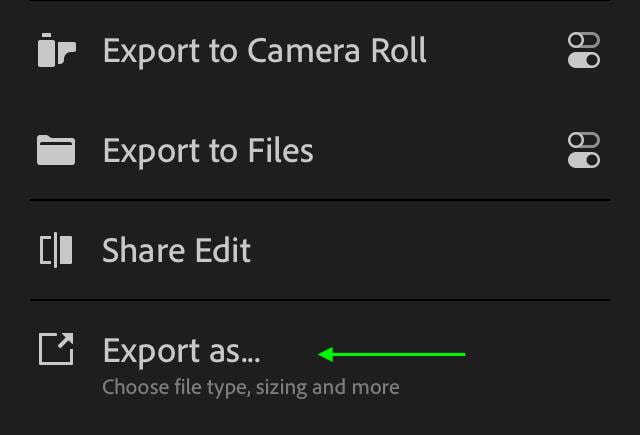
Task: Tap the Camera Roll film icon
Action: point(56,50)
